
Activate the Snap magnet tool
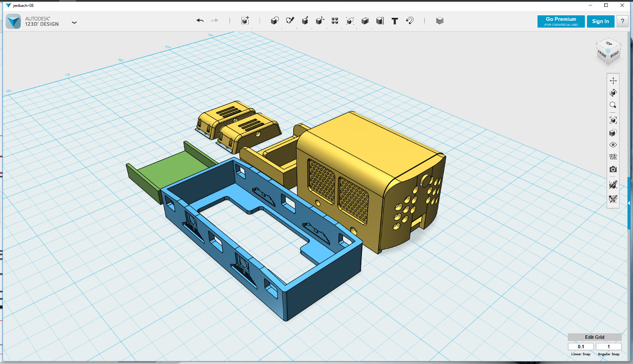tap(410, 21)
